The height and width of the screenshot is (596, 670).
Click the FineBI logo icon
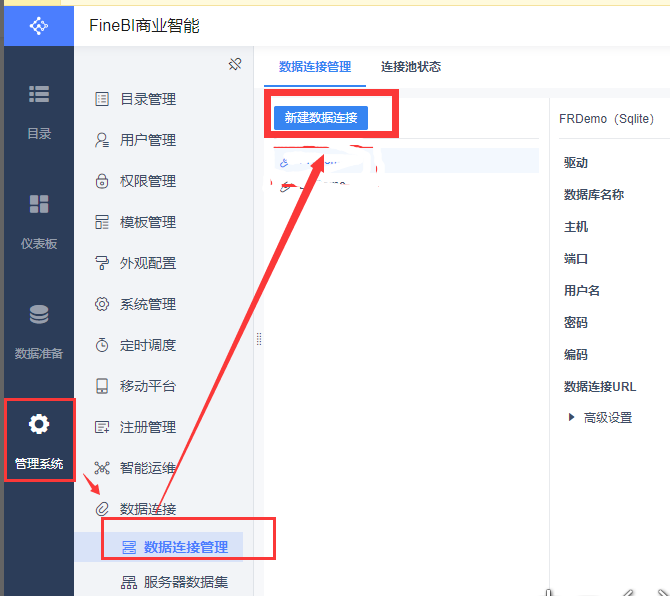[38, 26]
